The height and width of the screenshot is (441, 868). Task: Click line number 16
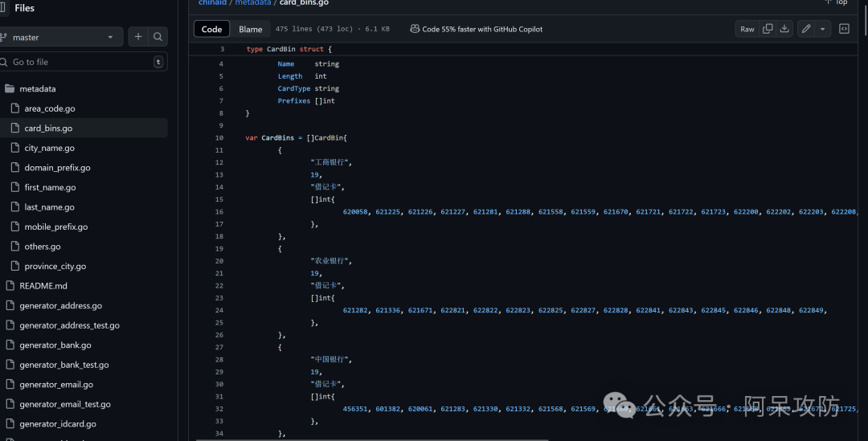219,212
